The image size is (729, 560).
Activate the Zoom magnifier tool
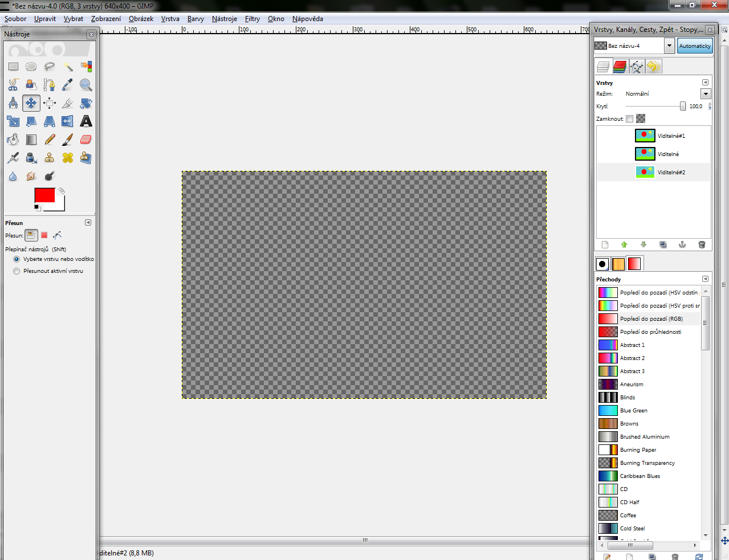point(86,85)
